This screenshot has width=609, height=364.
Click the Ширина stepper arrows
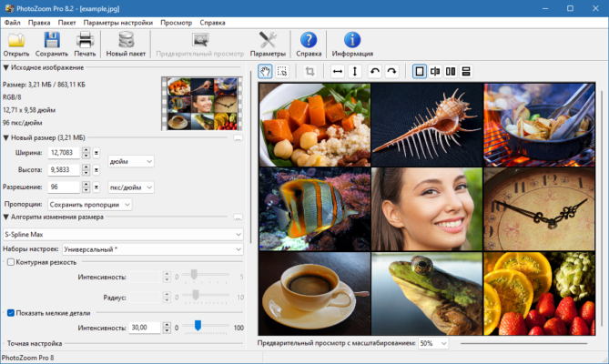point(86,153)
